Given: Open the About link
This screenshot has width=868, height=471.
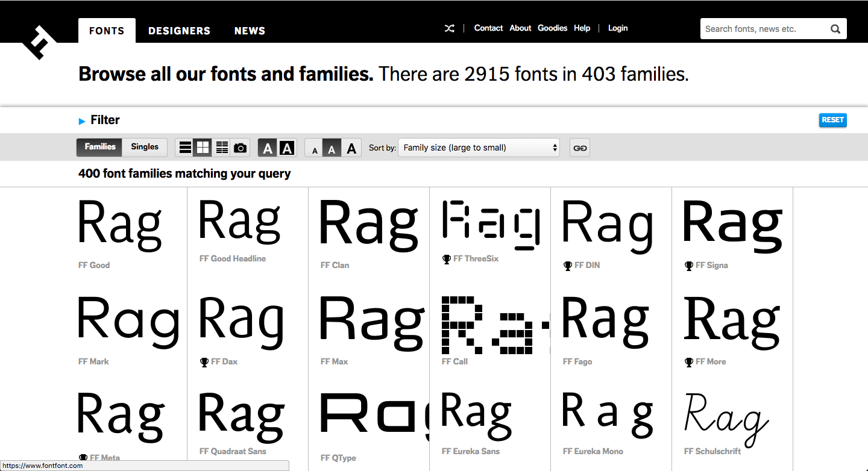Looking at the screenshot, I should (520, 28).
